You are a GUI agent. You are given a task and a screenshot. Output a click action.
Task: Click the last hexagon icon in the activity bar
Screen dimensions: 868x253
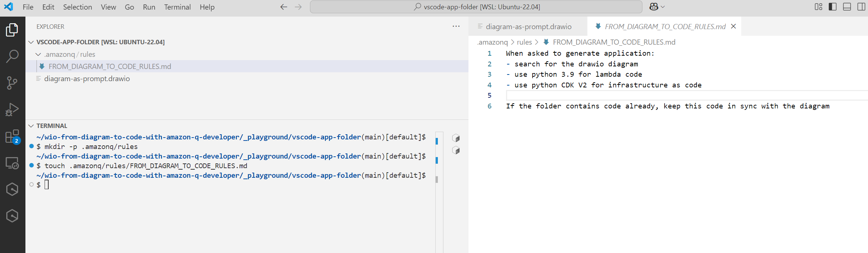coord(12,216)
